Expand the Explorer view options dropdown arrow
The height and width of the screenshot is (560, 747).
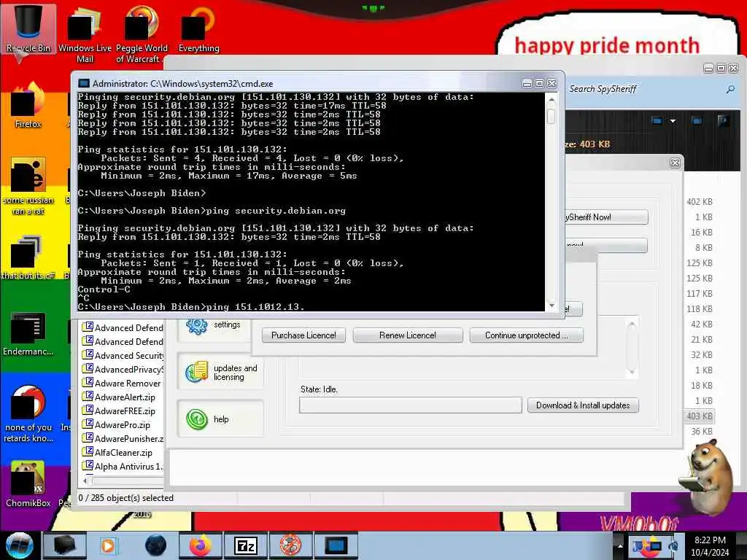pyautogui.click(x=673, y=121)
